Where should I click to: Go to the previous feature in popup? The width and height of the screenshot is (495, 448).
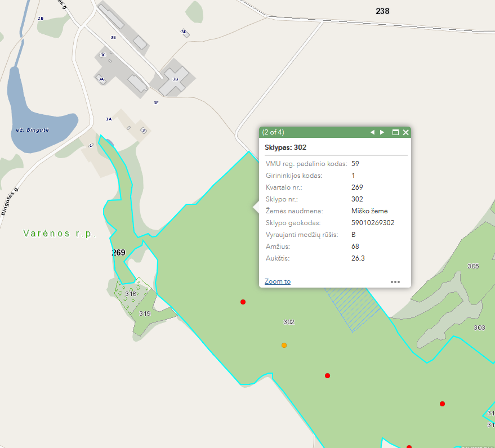(x=372, y=132)
